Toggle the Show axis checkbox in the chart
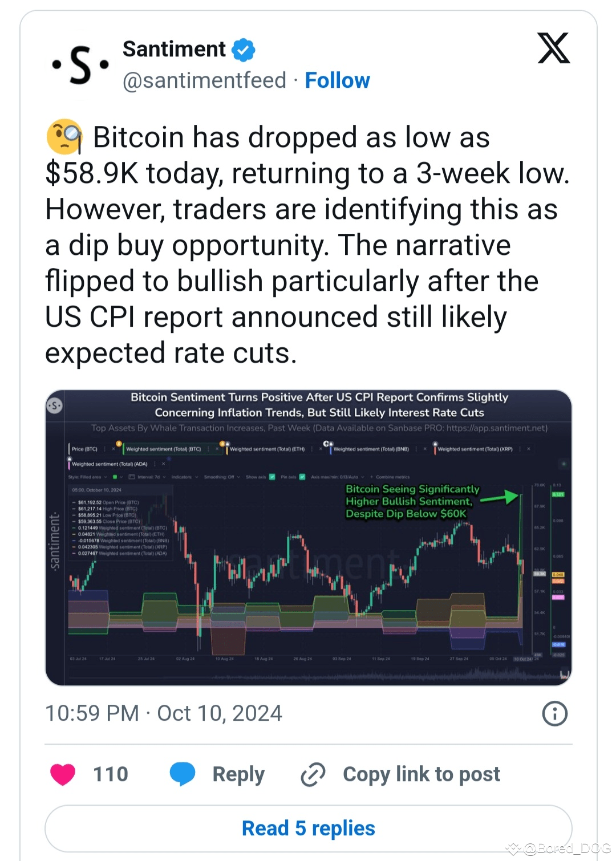 [x=272, y=477]
